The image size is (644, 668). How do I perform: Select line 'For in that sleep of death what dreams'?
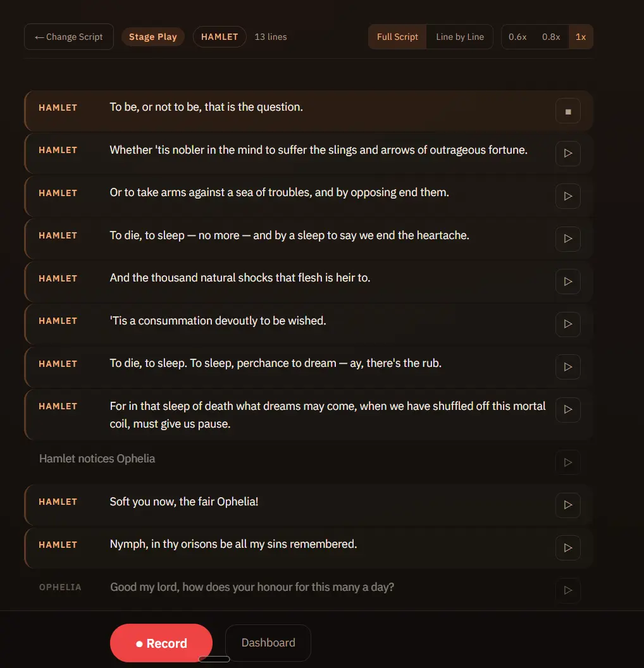click(x=309, y=414)
